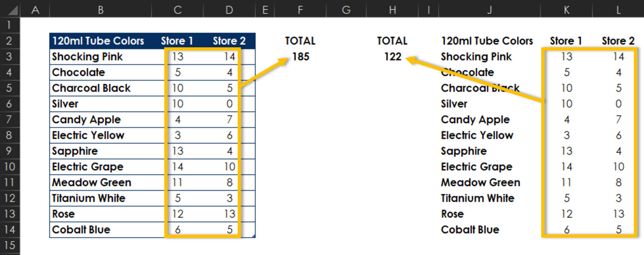This screenshot has height=255, width=644.
Task: Select the Chocolate cell in the left table
Action: tap(79, 72)
